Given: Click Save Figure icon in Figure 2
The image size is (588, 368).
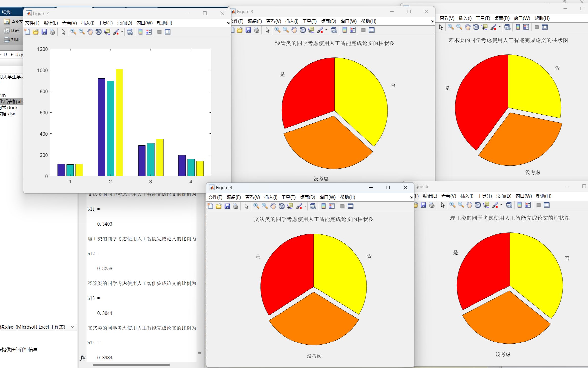Looking at the screenshot, I should pyautogui.click(x=44, y=32).
